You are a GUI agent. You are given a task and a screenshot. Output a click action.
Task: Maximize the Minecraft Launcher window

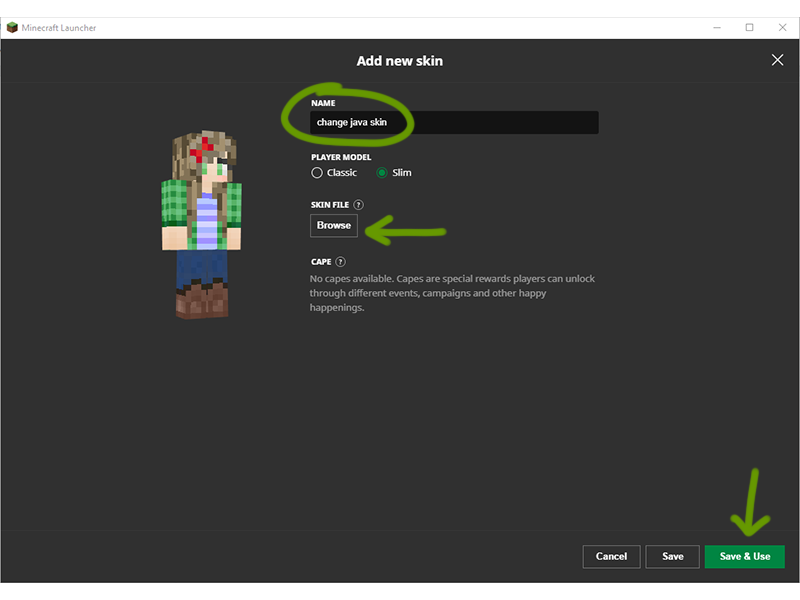pos(749,27)
